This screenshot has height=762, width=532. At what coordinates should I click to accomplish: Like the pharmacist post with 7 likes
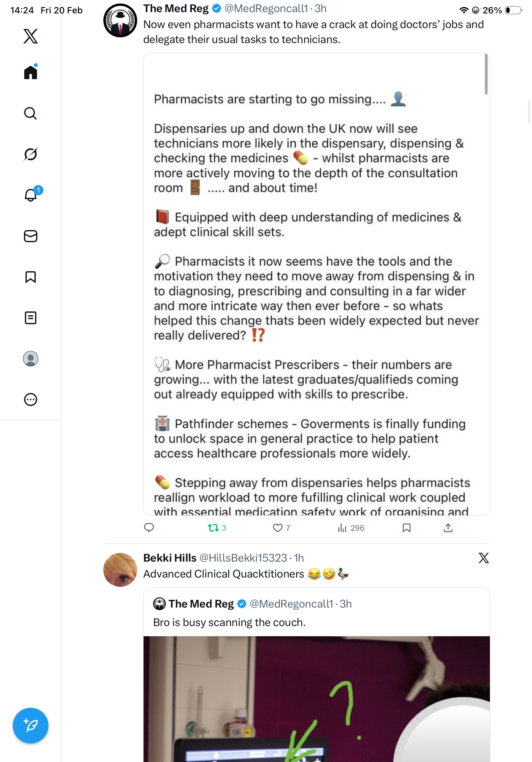(x=277, y=528)
